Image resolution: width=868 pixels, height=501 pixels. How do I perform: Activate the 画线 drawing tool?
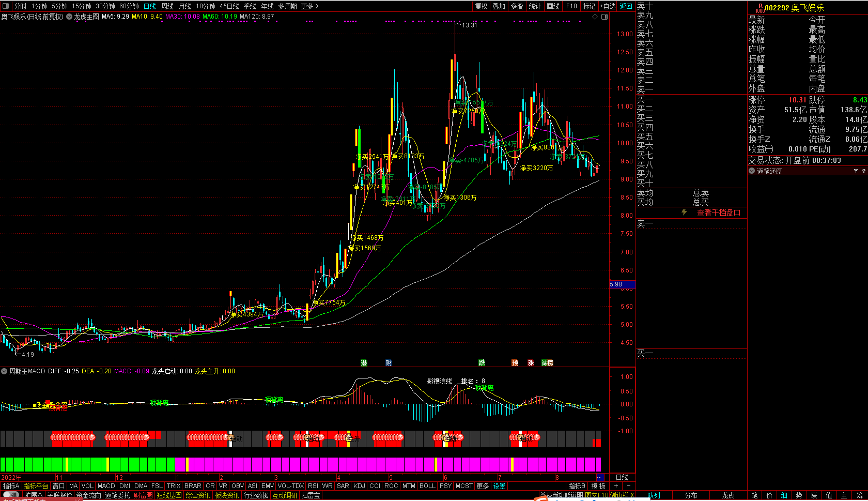click(553, 6)
